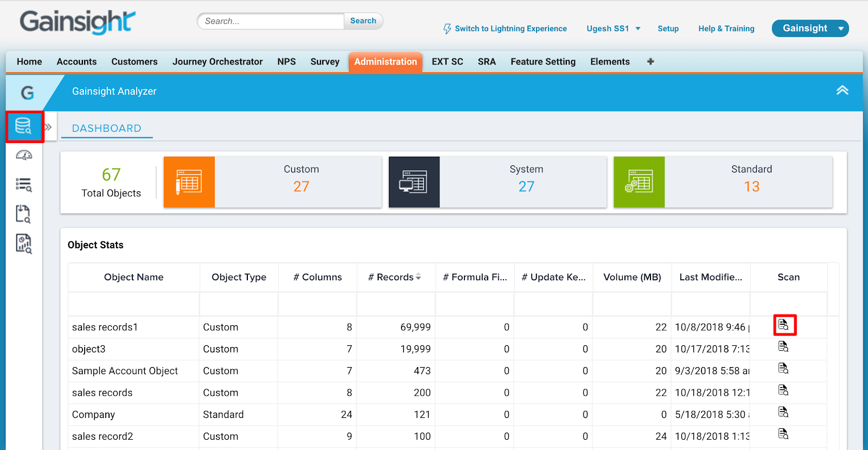This screenshot has width=868, height=450.
Task: Open the document search sidebar icon
Action: tap(23, 214)
